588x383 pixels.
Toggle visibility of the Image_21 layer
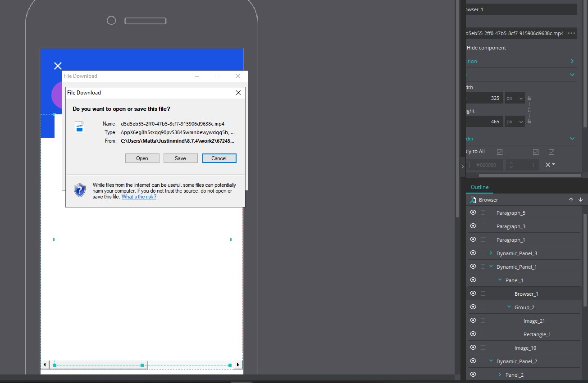[x=473, y=320]
